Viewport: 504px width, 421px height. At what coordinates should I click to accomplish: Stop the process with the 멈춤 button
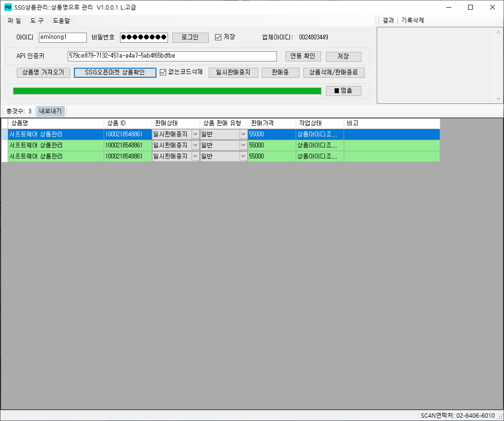click(344, 91)
